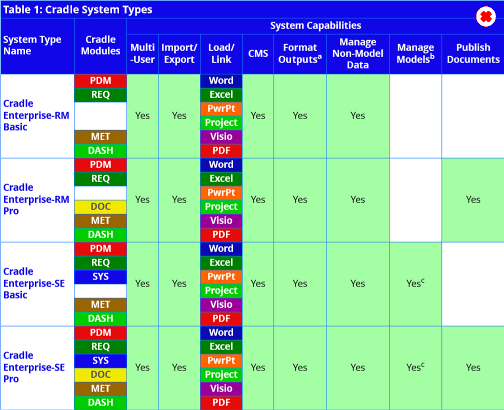The image size is (504, 410).
Task: Click Publish Documents Yes in Enterprise-SE Pro row
Action: pyautogui.click(x=473, y=368)
